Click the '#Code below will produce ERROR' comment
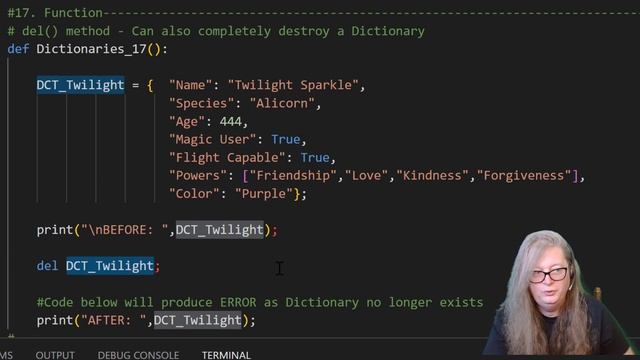This screenshot has height=360, width=640. 260,302
